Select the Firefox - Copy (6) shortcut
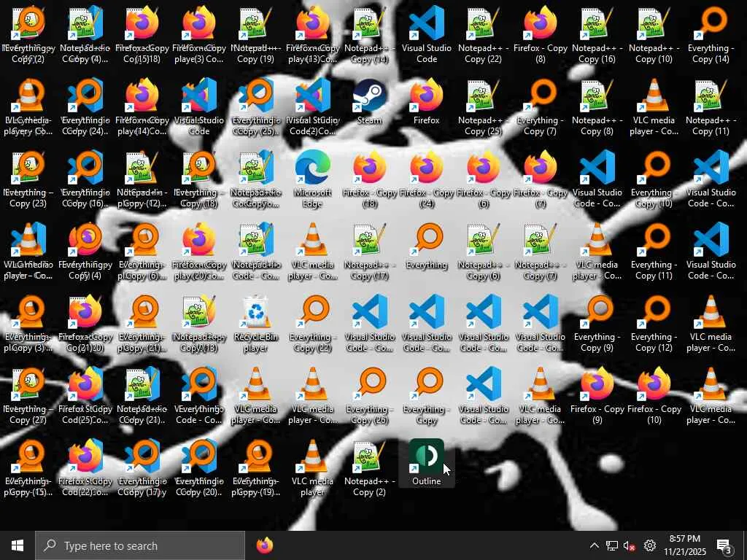The height and width of the screenshot is (560, 747). click(483, 180)
